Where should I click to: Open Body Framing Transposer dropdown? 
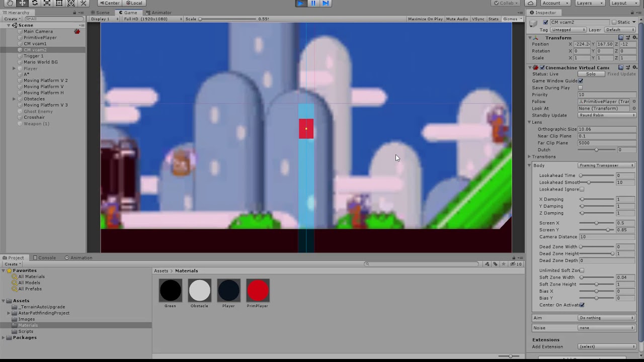coord(607,165)
